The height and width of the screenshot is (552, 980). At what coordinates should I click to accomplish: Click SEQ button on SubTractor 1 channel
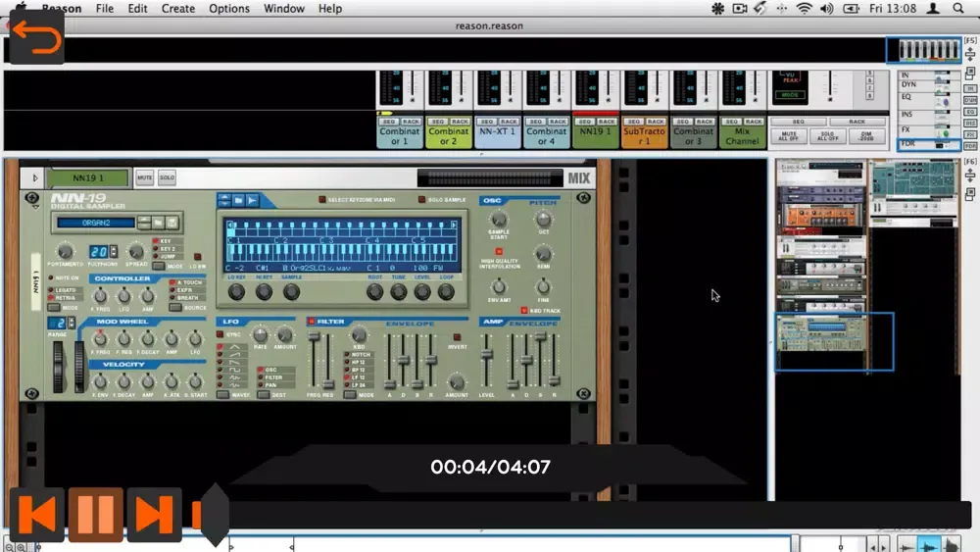click(634, 122)
